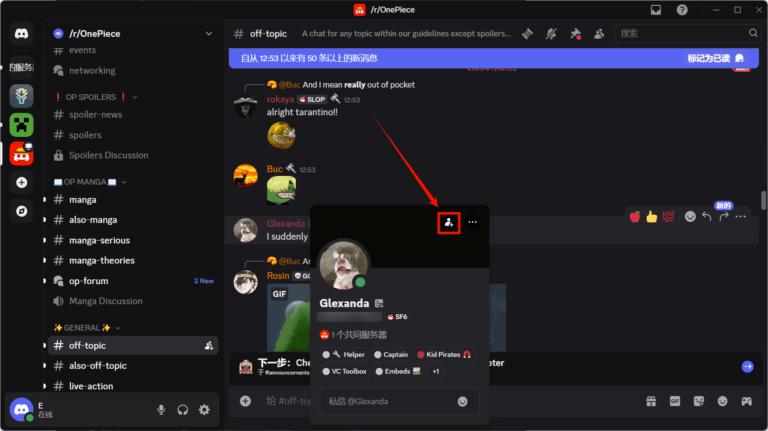Screen dimensions: 768x431
Task: React with 100 emoji on message
Action: (x=668, y=216)
